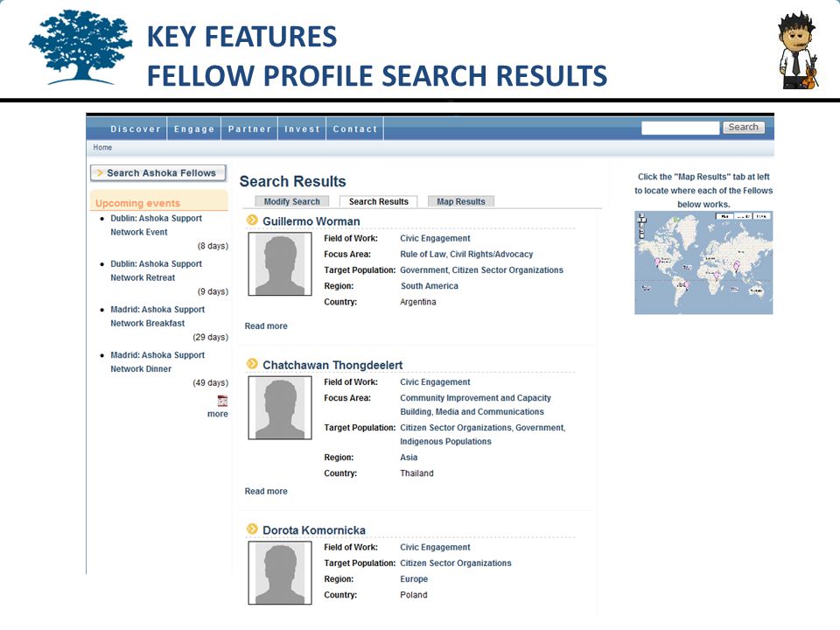Click the cartoon avatar with violin
Viewport: 840px width, 630px height.
pos(796,51)
